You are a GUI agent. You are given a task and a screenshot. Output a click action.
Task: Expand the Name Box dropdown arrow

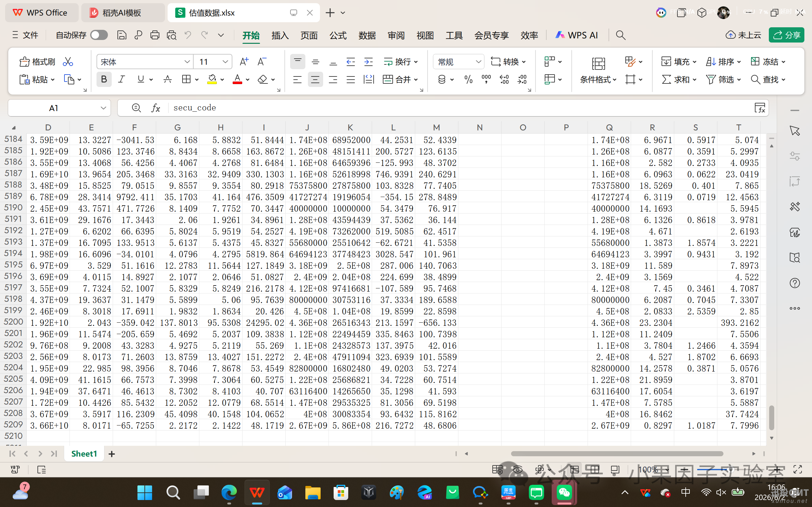pos(103,108)
